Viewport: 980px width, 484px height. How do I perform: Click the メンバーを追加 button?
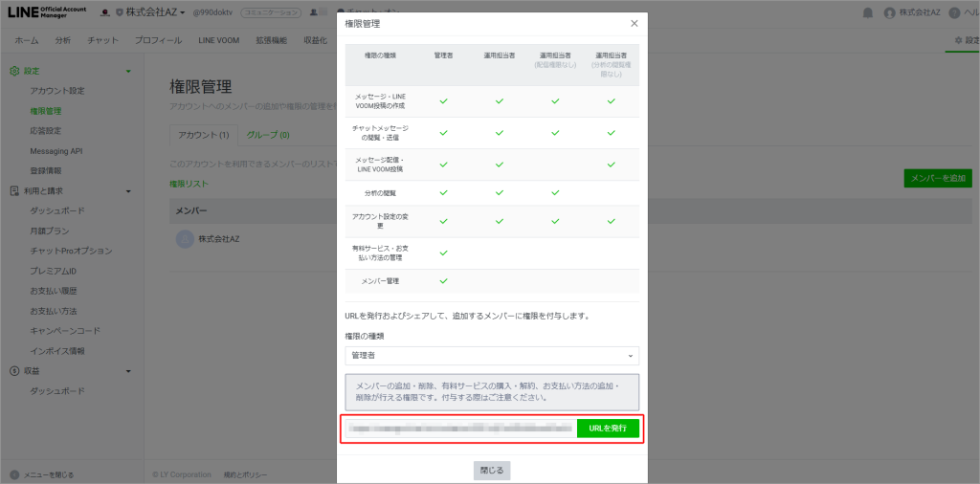pos(937,179)
